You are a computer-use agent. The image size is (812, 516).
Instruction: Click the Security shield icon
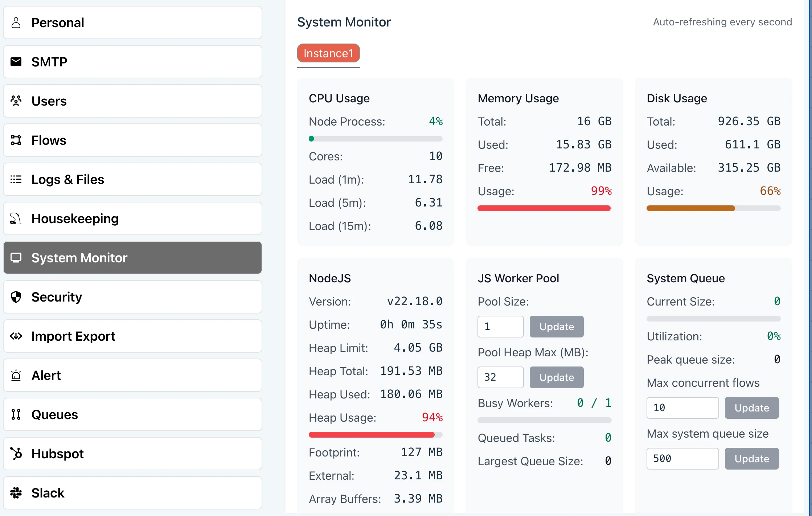[16, 297]
